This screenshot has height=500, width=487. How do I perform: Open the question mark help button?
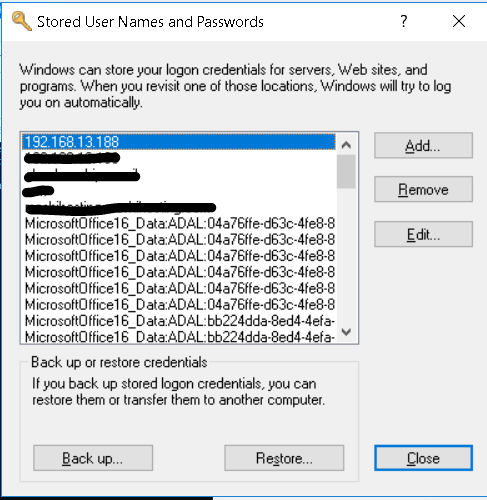point(404,21)
